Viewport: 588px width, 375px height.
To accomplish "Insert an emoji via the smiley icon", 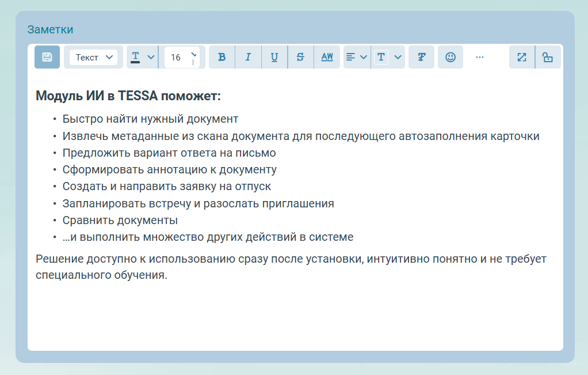I will click(450, 56).
